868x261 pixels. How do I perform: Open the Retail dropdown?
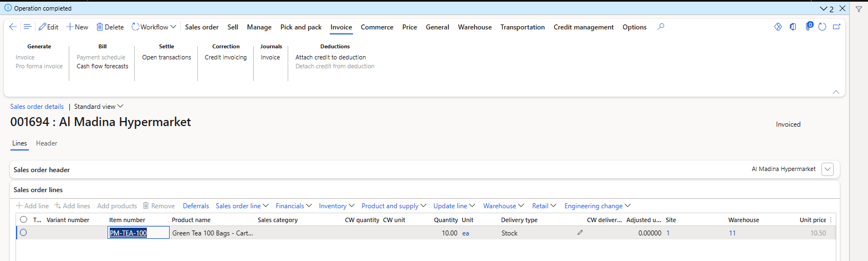544,206
